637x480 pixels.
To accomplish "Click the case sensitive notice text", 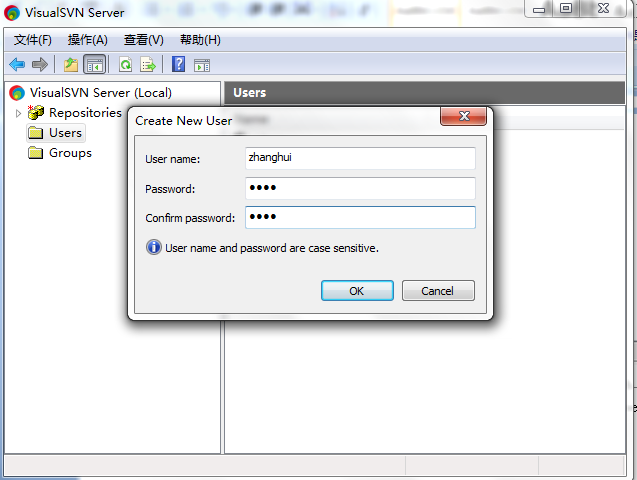I will [271, 248].
